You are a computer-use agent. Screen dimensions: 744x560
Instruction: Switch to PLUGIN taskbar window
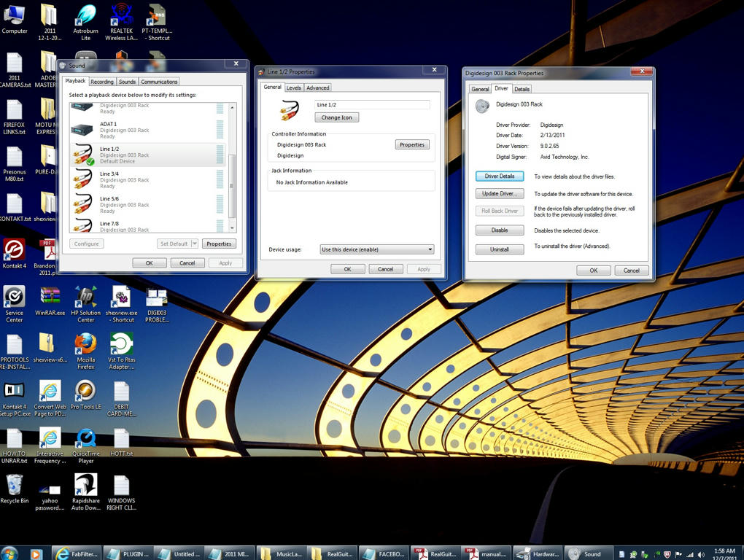(x=128, y=554)
